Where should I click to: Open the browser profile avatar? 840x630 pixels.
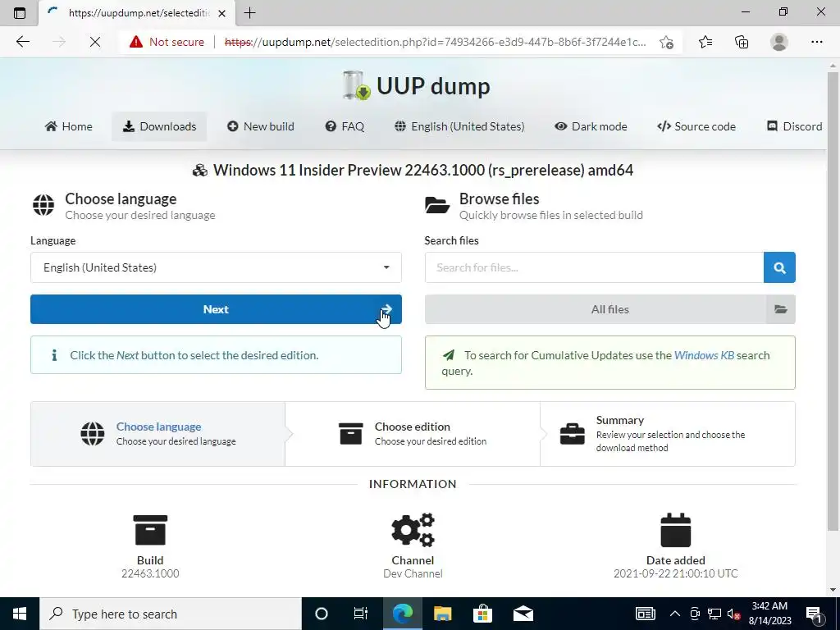779,42
